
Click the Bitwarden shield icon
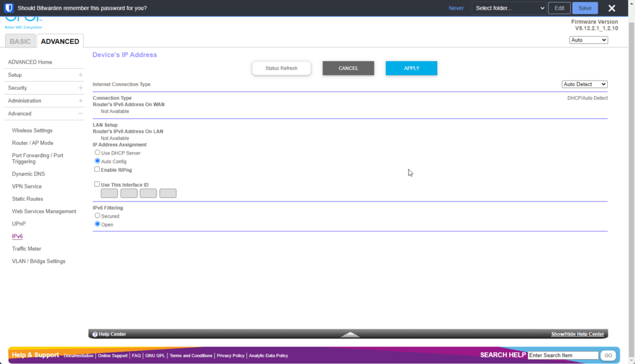[x=9, y=8]
